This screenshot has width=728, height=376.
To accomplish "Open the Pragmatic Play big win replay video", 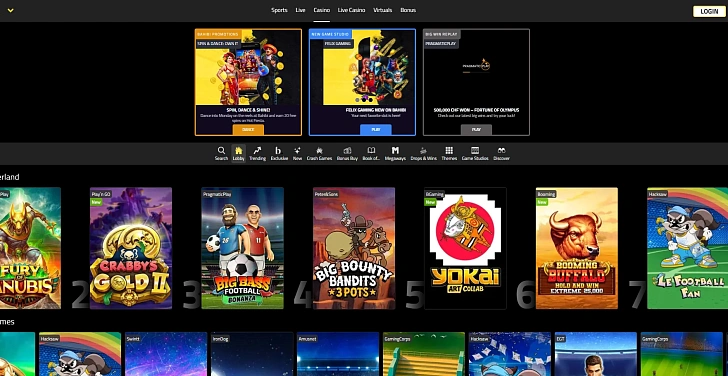I will (x=476, y=68).
